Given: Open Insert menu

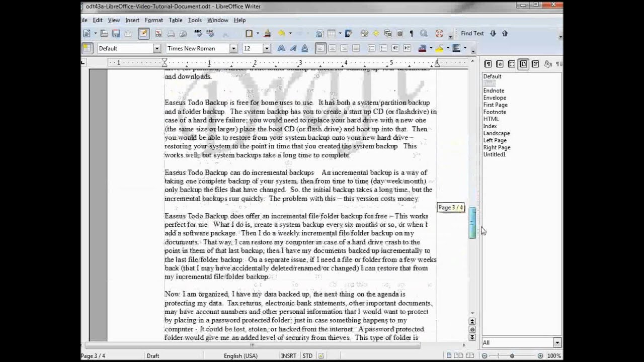Looking at the screenshot, I should (x=132, y=20).
